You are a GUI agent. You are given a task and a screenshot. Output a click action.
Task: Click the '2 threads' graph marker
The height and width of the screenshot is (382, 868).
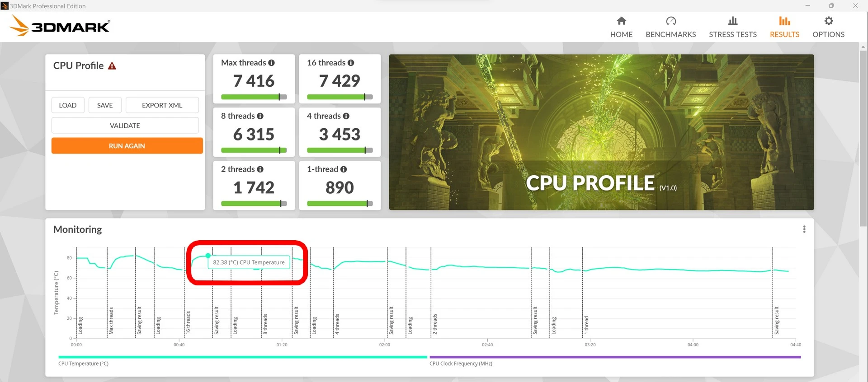pos(434,324)
